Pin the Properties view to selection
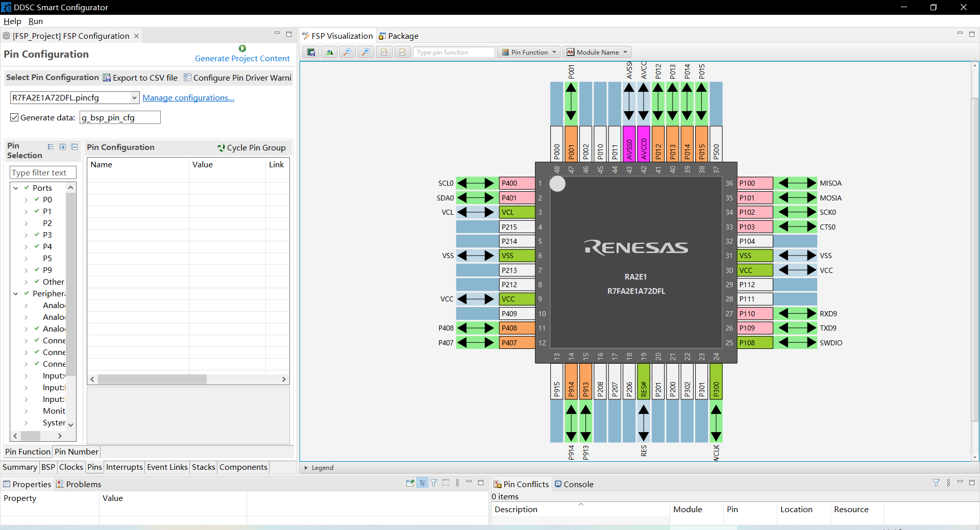 click(x=410, y=483)
